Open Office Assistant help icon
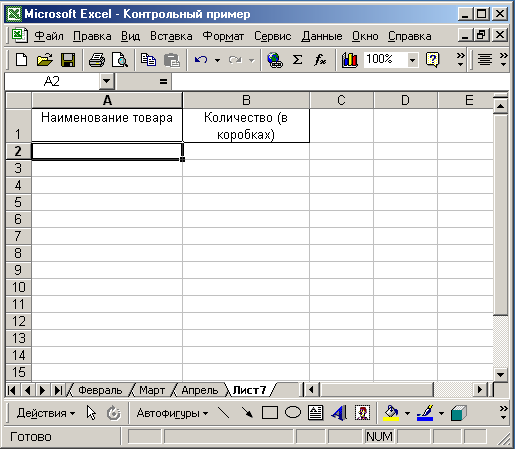 tap(432, 60)
